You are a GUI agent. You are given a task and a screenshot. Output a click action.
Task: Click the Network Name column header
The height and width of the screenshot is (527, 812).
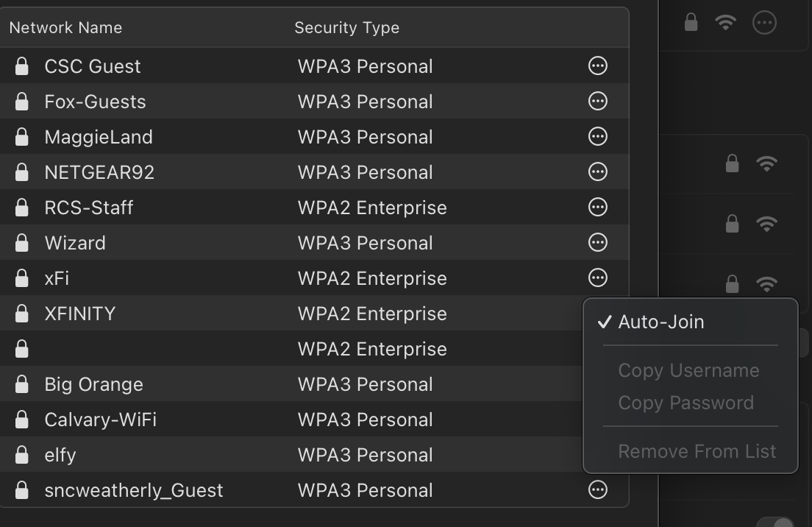point(65,28)
